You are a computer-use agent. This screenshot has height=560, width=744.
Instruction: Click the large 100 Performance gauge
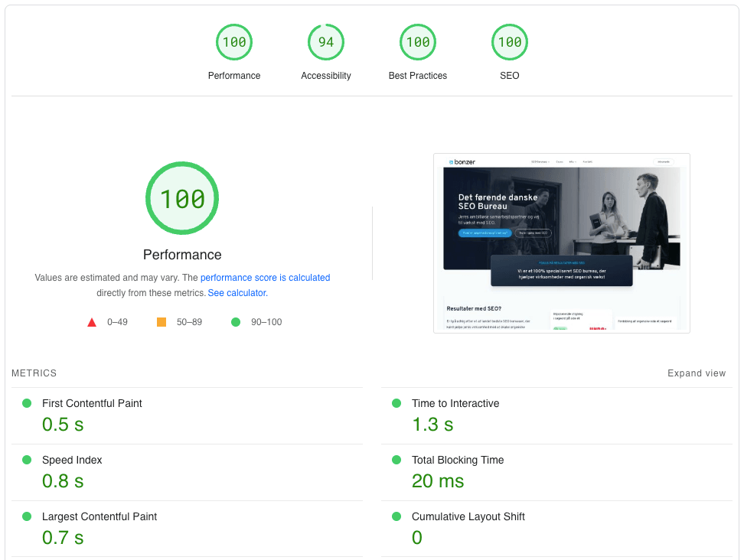point(182,199)
